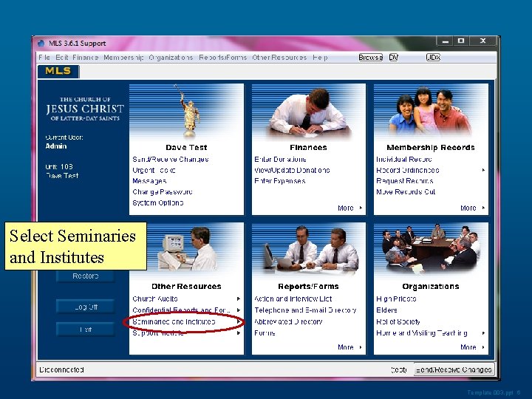
Task: Maximize the MLS window
Action: click(461, 41)
